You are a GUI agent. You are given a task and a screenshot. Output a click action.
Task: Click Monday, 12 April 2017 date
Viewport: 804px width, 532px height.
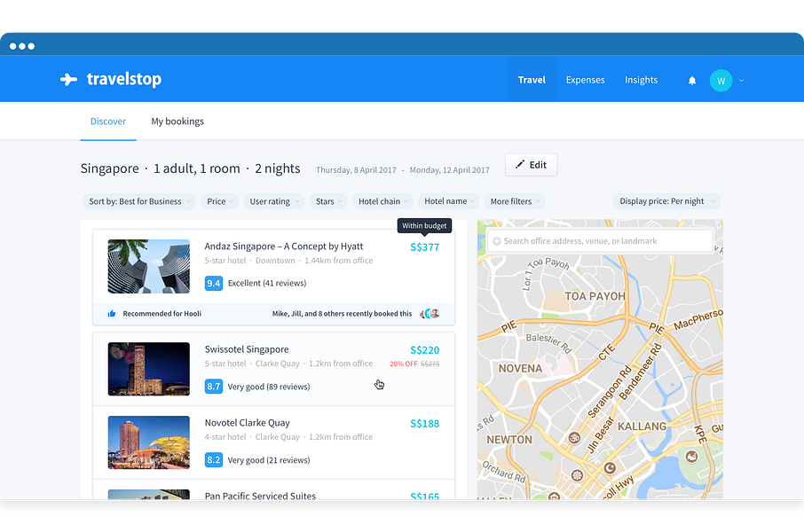coord(449,170)
